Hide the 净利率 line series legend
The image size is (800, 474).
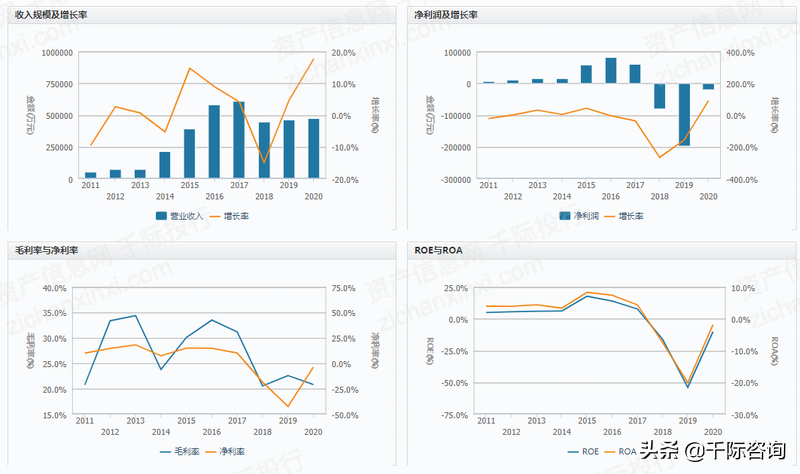pos(224,452)
